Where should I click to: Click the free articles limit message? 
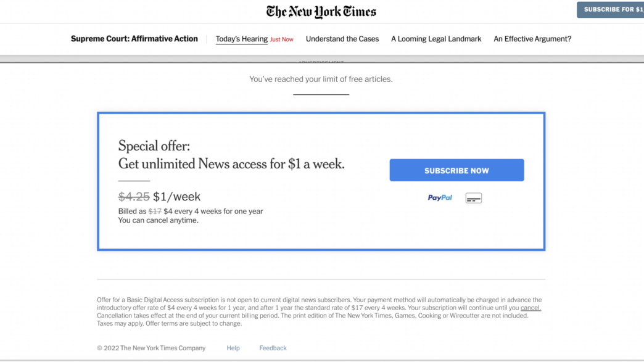[321, 79]
